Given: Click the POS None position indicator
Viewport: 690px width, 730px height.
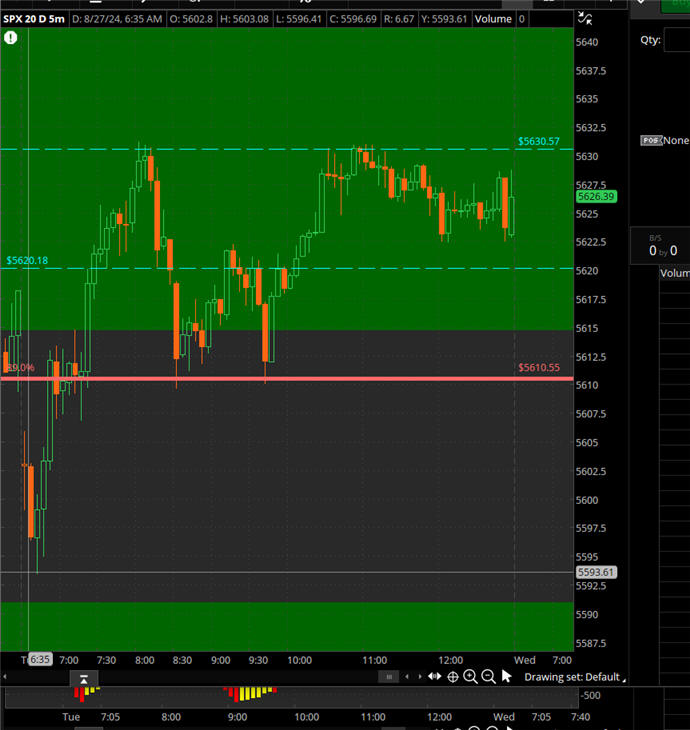Looking at the screenshot, I should (665, 140).
